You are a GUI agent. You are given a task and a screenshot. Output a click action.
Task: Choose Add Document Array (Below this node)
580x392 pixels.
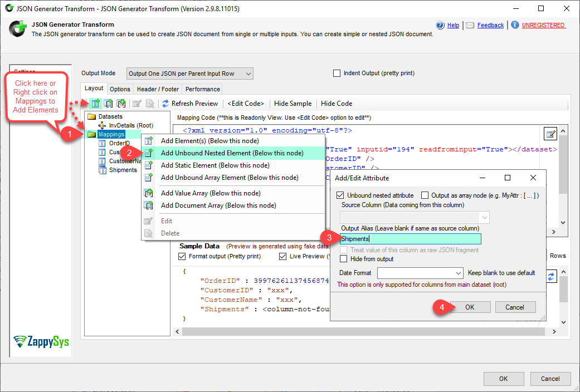pos(233,205)
